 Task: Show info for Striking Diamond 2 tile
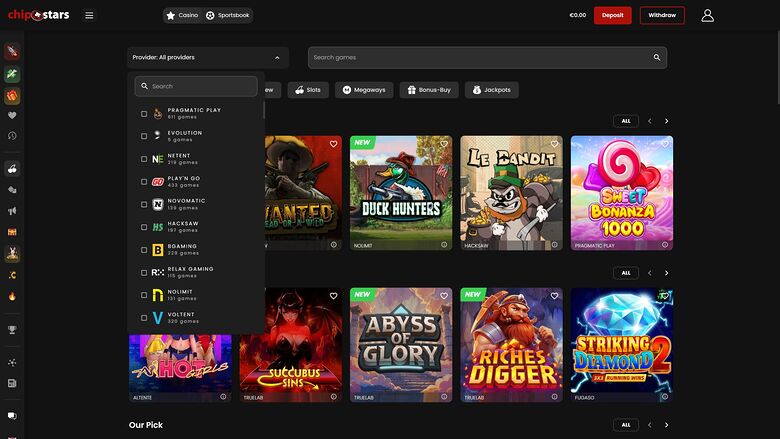pos(665,397)
